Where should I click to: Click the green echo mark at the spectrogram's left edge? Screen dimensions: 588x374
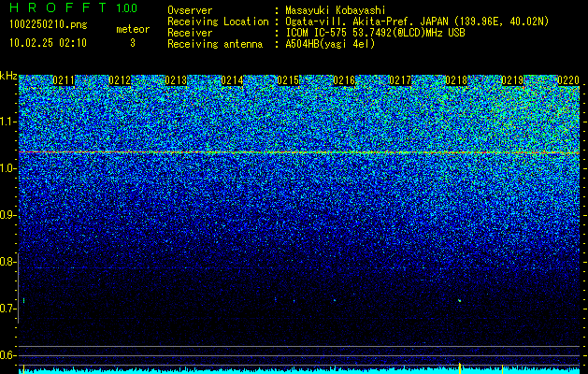tap(24, 300)
